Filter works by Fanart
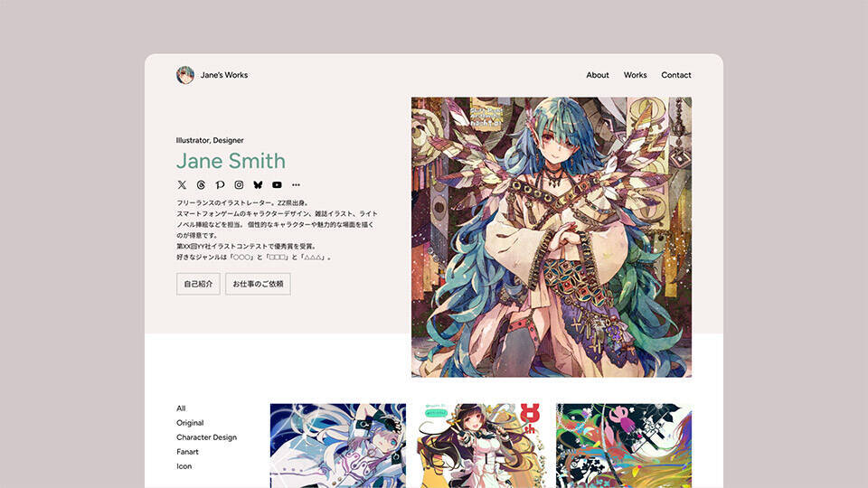The width and height of the screenshot is (868, 488). click(x=188, y=452)
